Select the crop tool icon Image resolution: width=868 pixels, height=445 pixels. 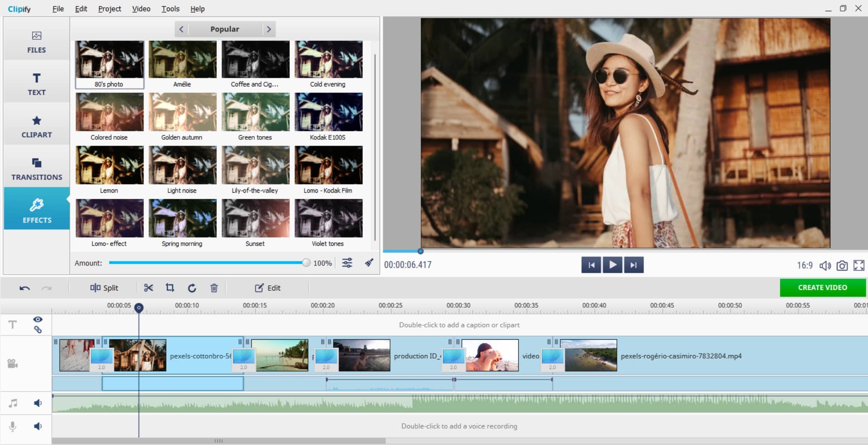(x=170, y=288)
